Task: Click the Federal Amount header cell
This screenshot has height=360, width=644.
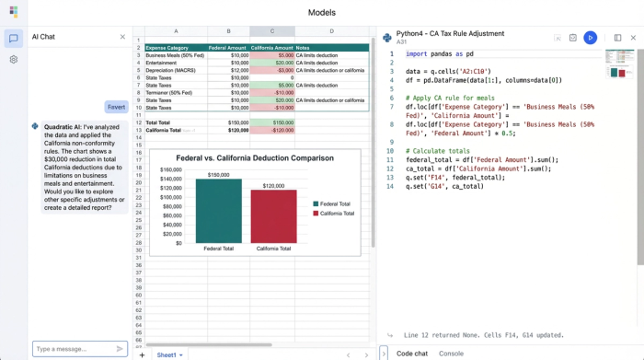Action: (228, 48)
